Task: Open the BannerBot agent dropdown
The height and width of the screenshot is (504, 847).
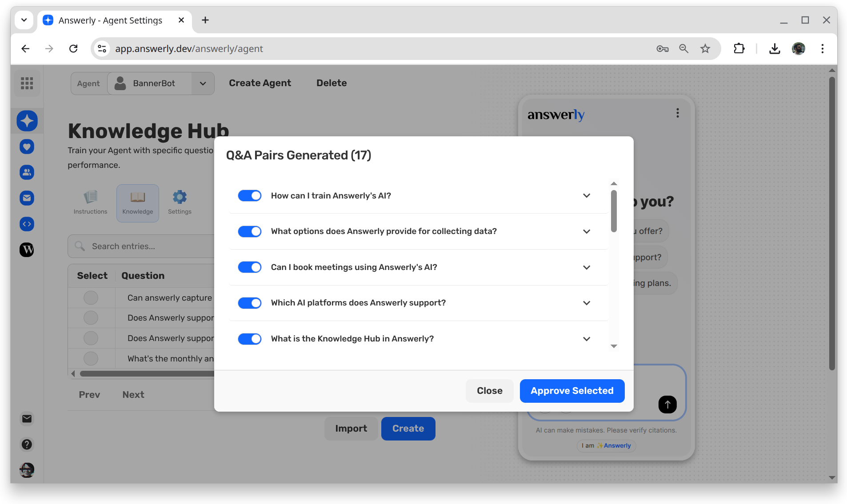Action: click(203, 83)
